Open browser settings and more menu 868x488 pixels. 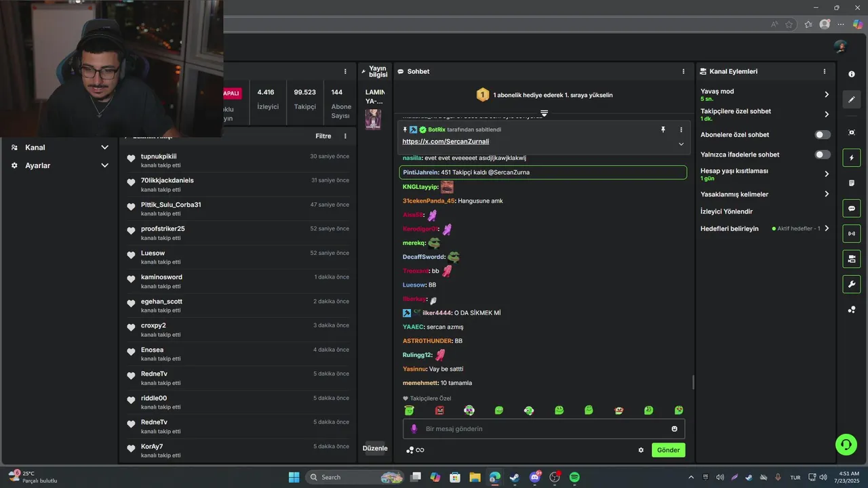point(841,24)
